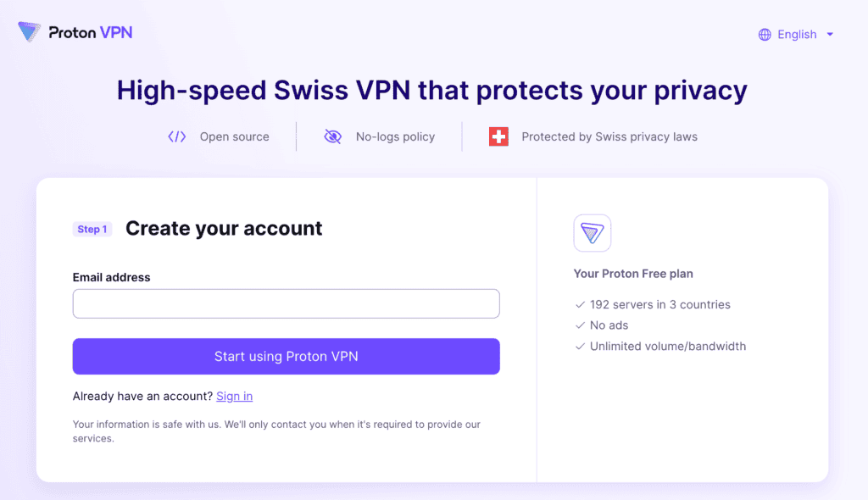Click the Swiss flag icon
Image resolution: width=868 pixels, height=500 pixels.
[x=498, y=136]
